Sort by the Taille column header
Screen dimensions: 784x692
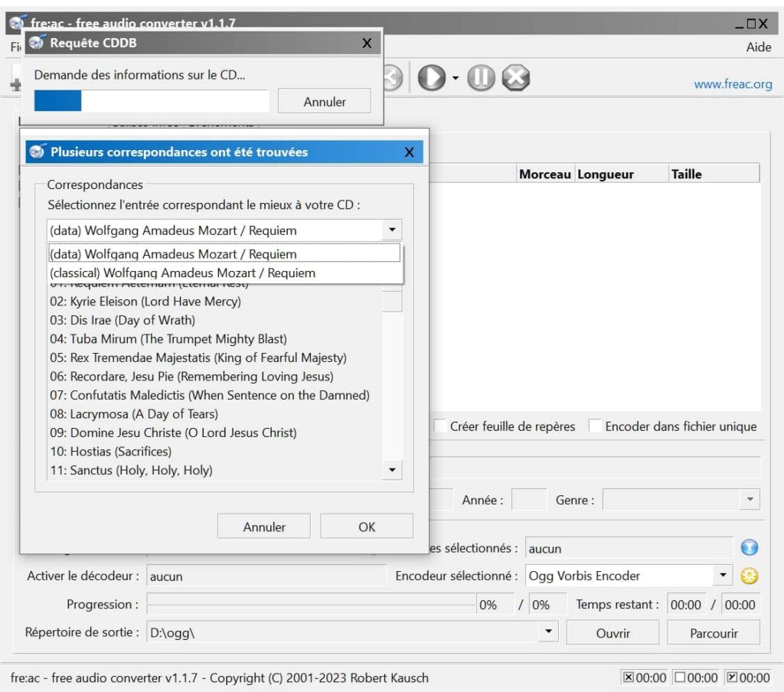(x=714, y=174)
